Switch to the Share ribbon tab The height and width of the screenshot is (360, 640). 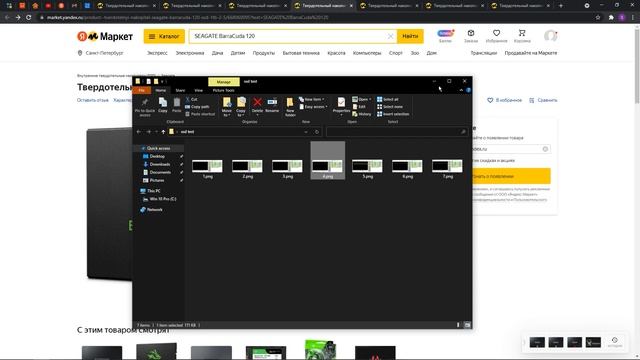click(x=180, y=90)
